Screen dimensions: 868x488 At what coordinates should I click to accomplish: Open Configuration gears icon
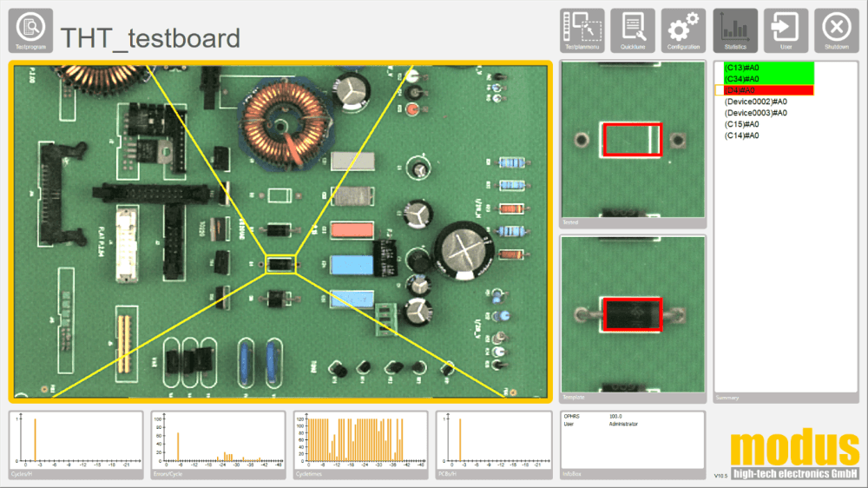point(684,30)
